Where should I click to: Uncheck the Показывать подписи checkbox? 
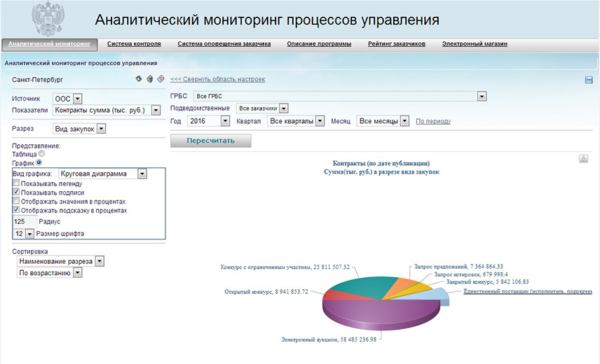(17, 192)
